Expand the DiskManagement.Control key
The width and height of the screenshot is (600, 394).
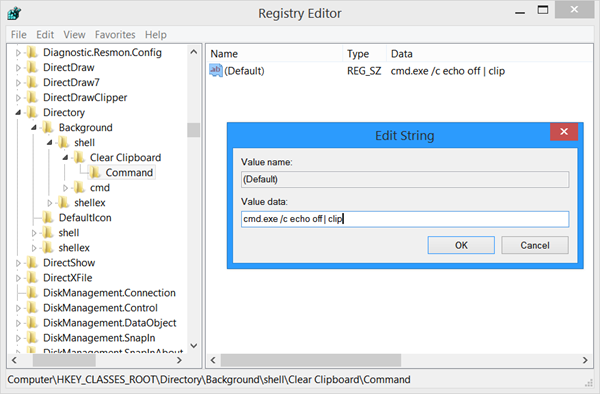(18, 308)
